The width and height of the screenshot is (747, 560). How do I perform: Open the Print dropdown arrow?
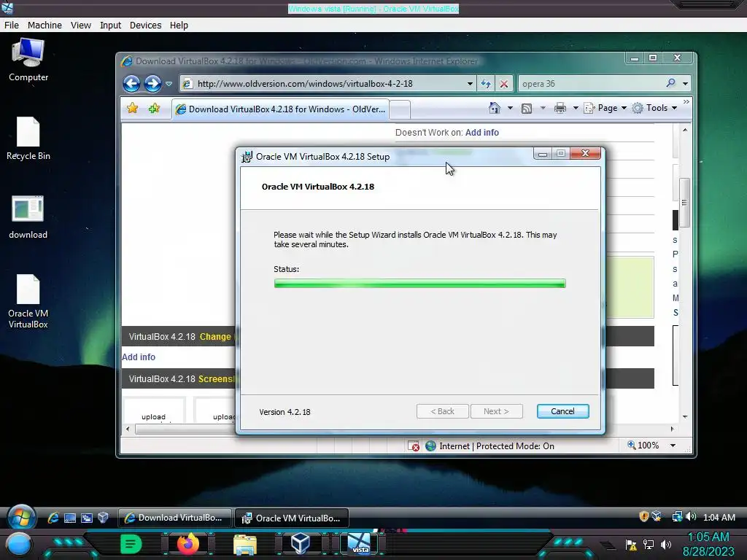pyautogui.click(x=576, y=108)
